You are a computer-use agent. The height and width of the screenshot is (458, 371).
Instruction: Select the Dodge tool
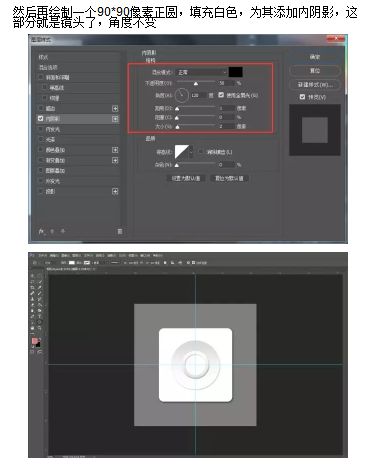click(x=40, y=310)
